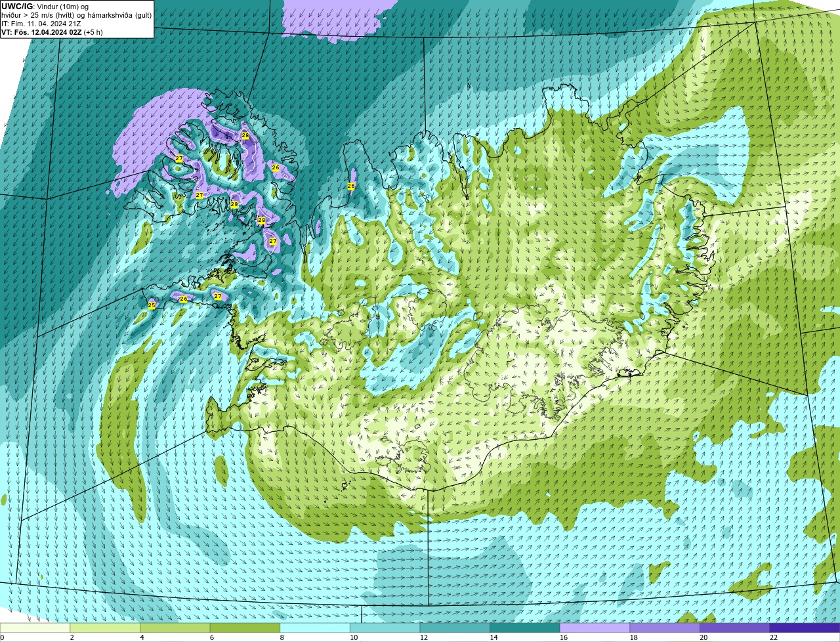Click the dark indigo legend swatch above 22
This screenshot has width=840, height=642.
(x=805, y=628)
